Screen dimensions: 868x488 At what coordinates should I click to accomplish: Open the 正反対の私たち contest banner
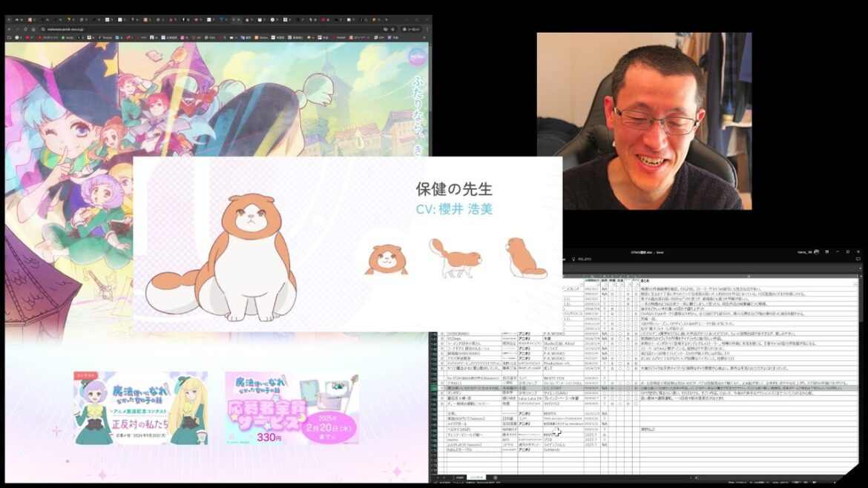(x=140, y=408)
